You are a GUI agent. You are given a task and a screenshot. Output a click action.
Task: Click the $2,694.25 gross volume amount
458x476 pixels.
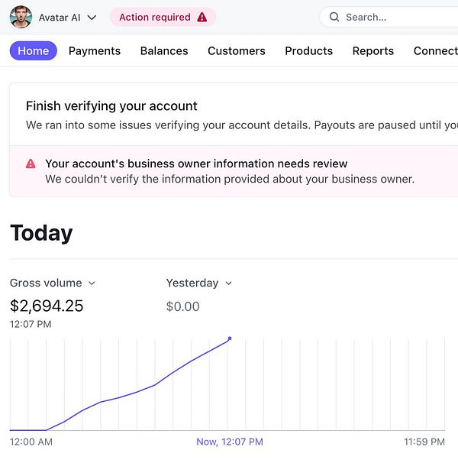click(x=47, y=306)
